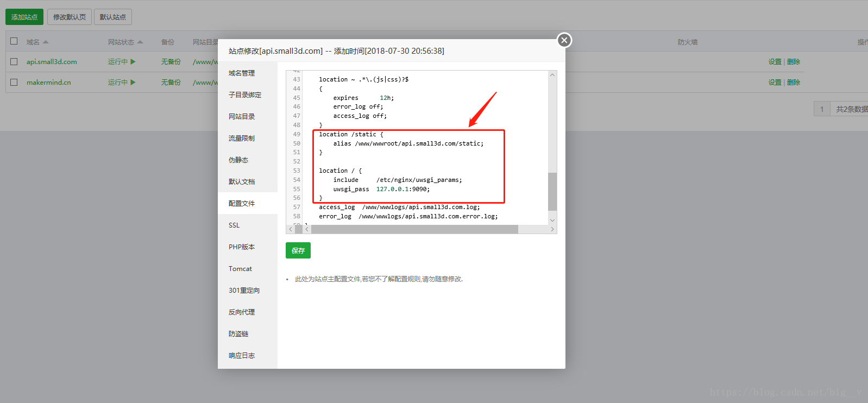Click 'include /etc/nginx/uwsgi_params;' line
This screenshot has width=868, height=403.
tap(398, 180)
